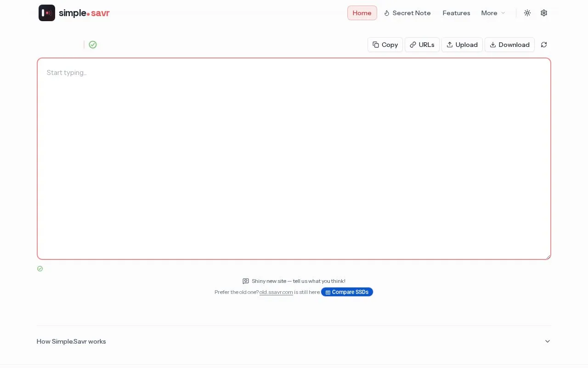Image resolution: width=588 pixels, height=368 pixels.
Task: Click the green saved checkmark above the editor
Action: 93,45
